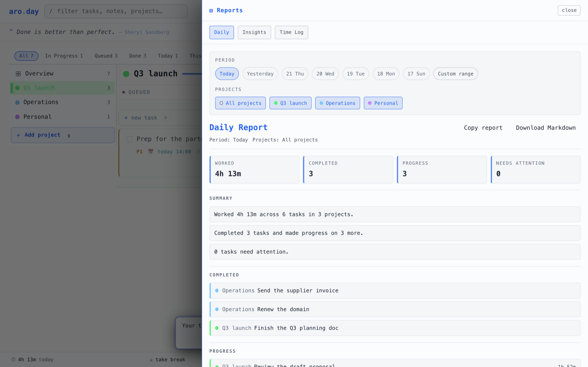Click the Reports panel icon
Image resolution: width=588 pixels, height=367 pixels.
click(x=211, y=11)
